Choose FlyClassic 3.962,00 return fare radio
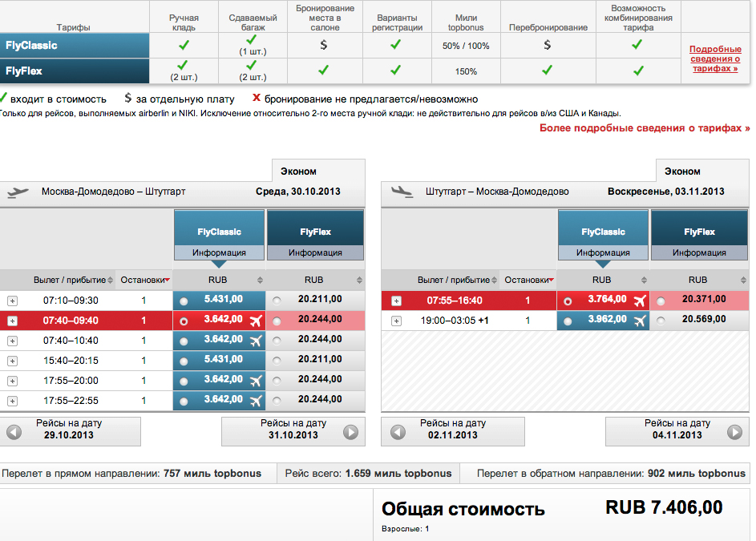This screenshot has height=541, width=756. click(568, 321)
